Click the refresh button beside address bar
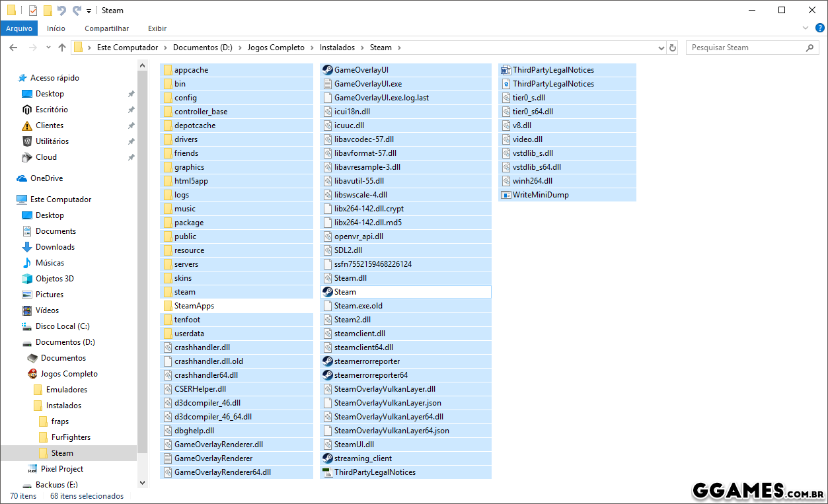 point(673,48)
